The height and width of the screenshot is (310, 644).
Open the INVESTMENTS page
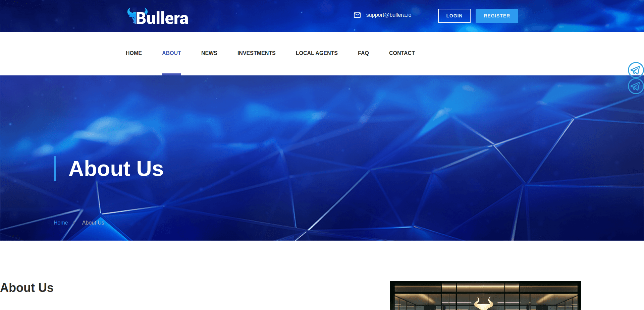[x=256, y=53]
